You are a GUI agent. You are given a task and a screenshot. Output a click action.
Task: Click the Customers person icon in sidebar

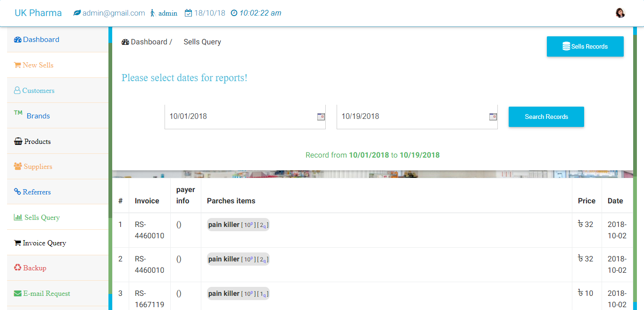pyautogui.click(x=17, y=90)
